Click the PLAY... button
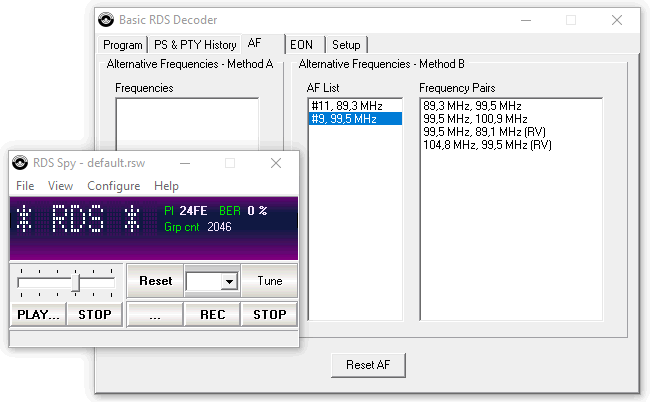Screen dimensions: 650x402 tap(38, 315)
